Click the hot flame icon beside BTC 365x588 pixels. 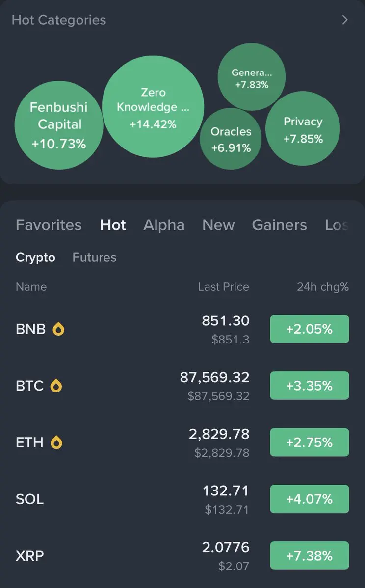[x=56, y=386]
